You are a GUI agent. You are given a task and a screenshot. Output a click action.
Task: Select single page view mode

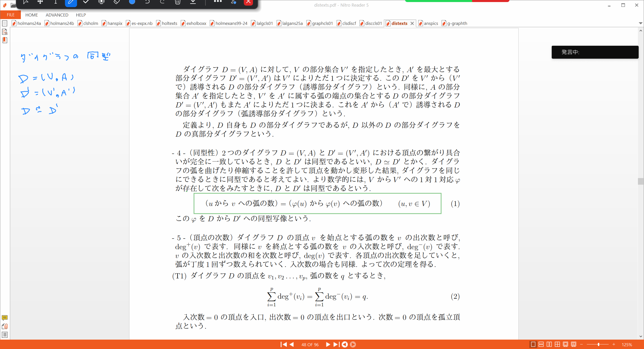pos(533,344)
